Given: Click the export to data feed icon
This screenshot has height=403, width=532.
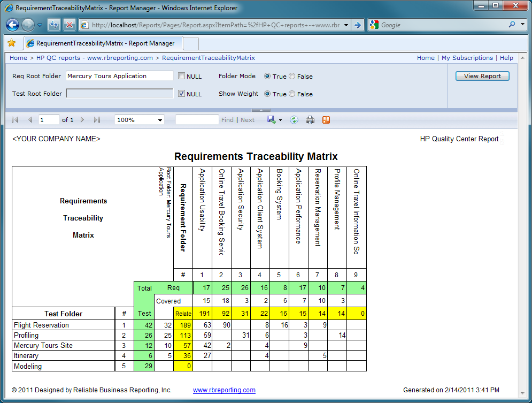Looking at the screenshot, I should point(326,120).
